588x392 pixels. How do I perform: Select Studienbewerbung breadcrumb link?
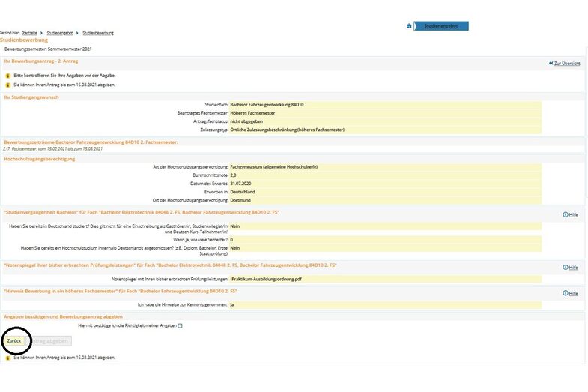98,33
